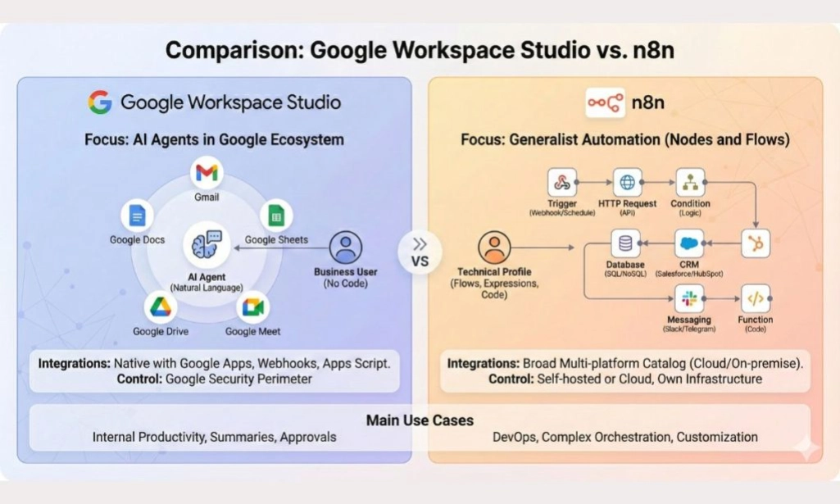This screenshot has height=504, width=840.
Task: Click the '(Slack/Telegram)' caption
Action: click(x=689, y=329)
